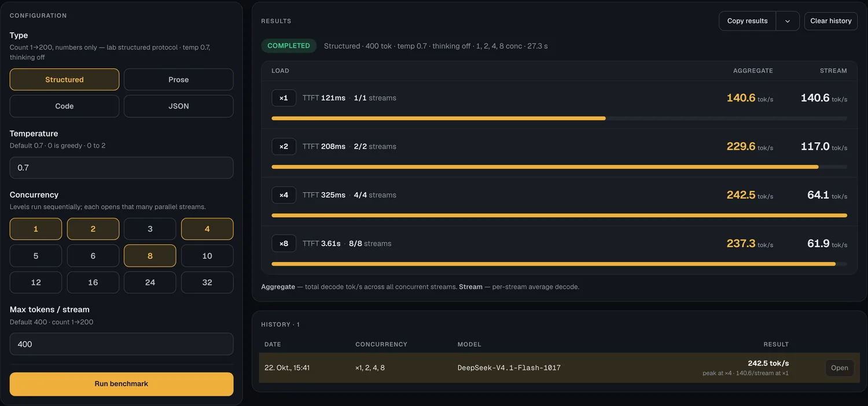
Task: Click the ×1 throughput progress bar
Action: [x=559, y=118]
